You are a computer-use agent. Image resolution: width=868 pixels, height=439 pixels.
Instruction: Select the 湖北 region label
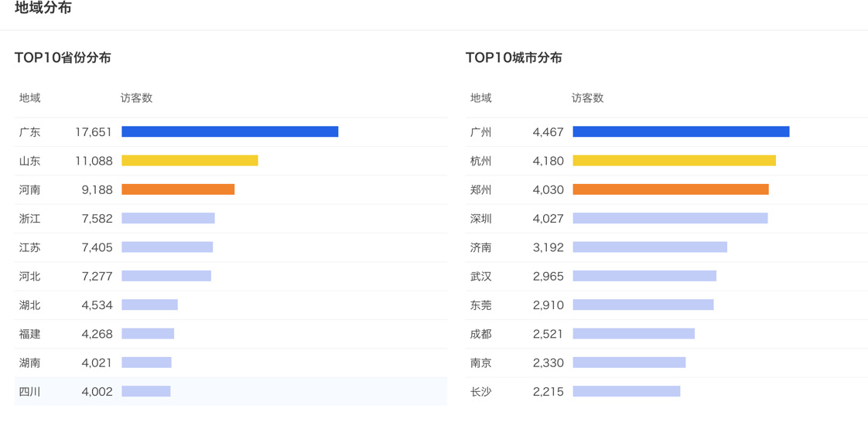[29, 305]
